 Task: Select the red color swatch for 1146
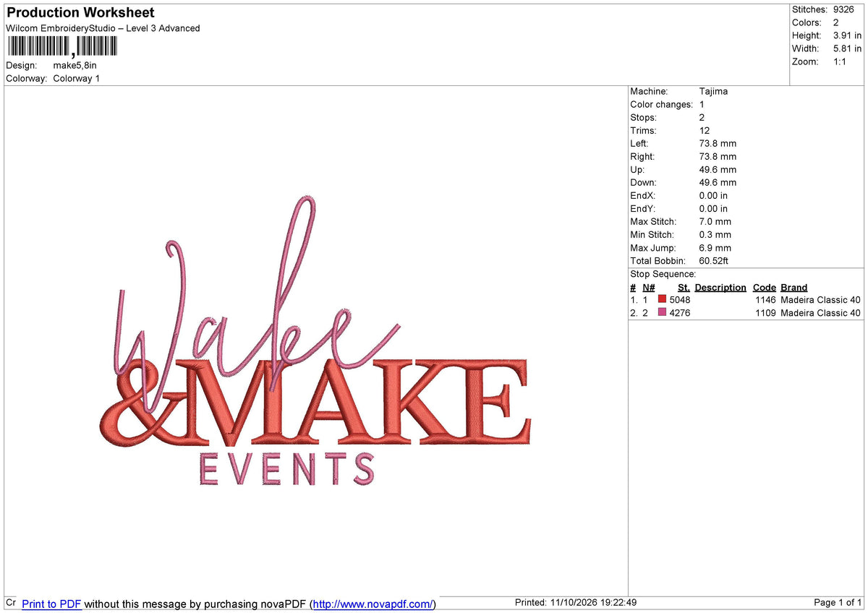tap(662, 299)
